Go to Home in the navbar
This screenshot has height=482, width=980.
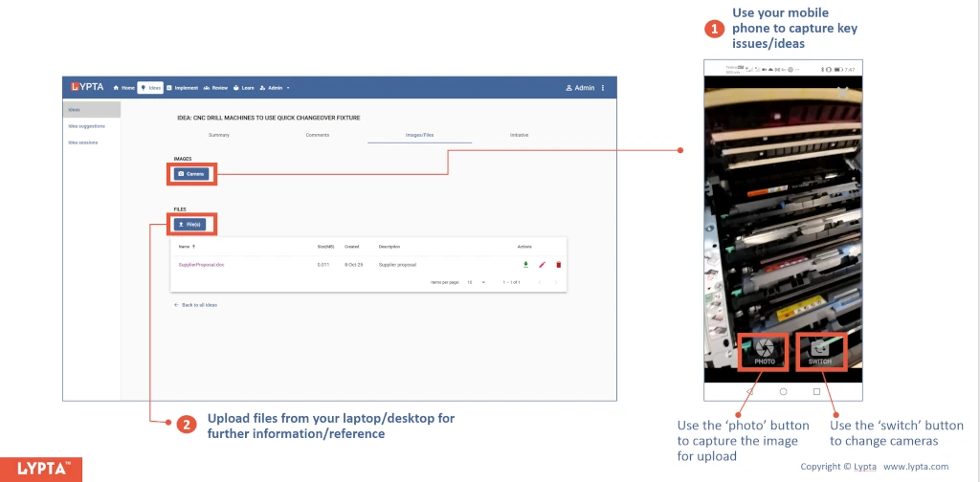(124, 88)
